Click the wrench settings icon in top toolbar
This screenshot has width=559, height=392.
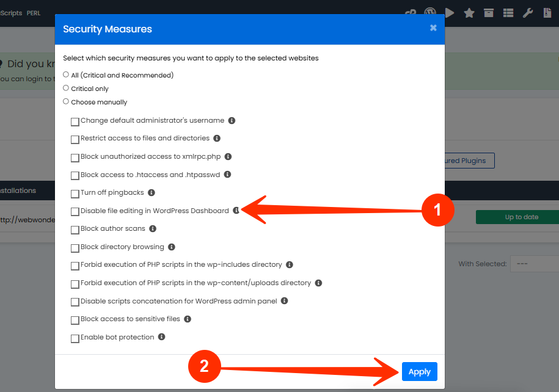point(528,13)
